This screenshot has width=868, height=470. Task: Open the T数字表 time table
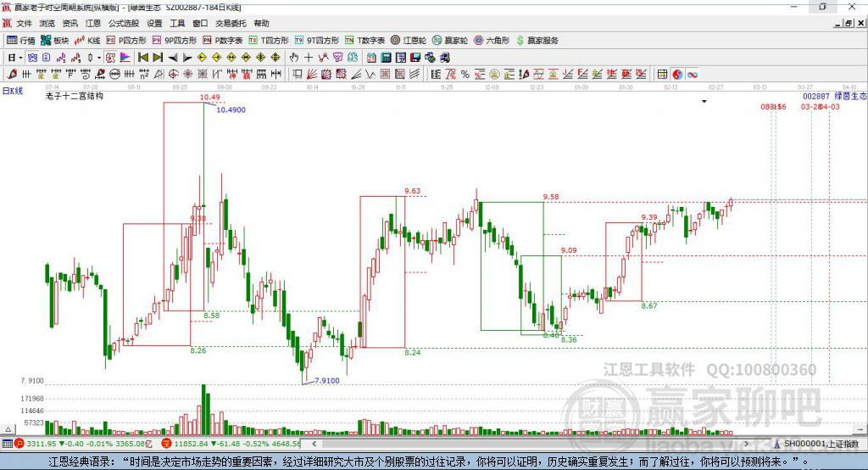(364, 41)
